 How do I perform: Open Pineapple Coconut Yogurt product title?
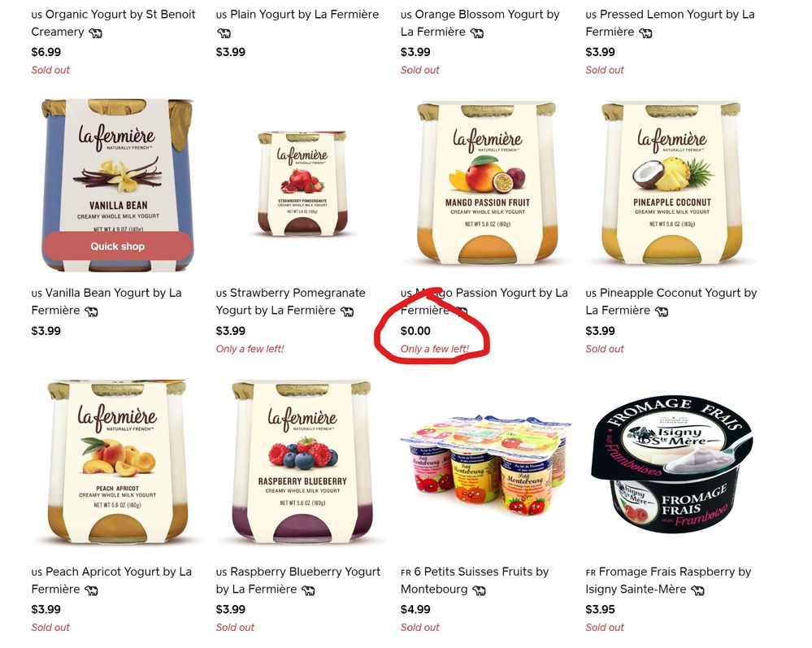point(671,302)
